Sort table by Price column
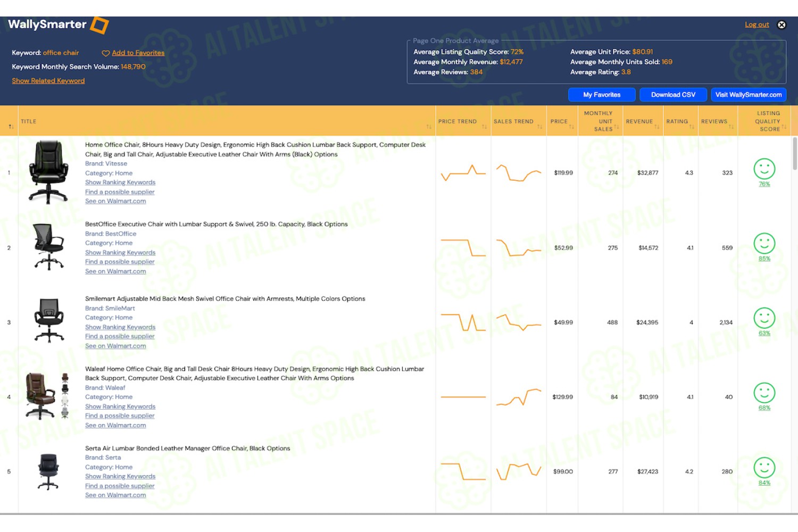 [x=571, y=127]
